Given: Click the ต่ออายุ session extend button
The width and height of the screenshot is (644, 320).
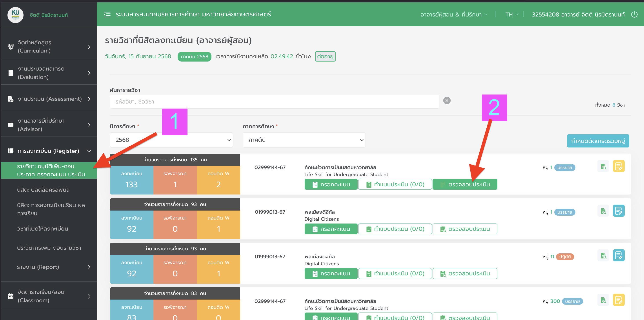Looking at the screenshot, I should 325,56.
